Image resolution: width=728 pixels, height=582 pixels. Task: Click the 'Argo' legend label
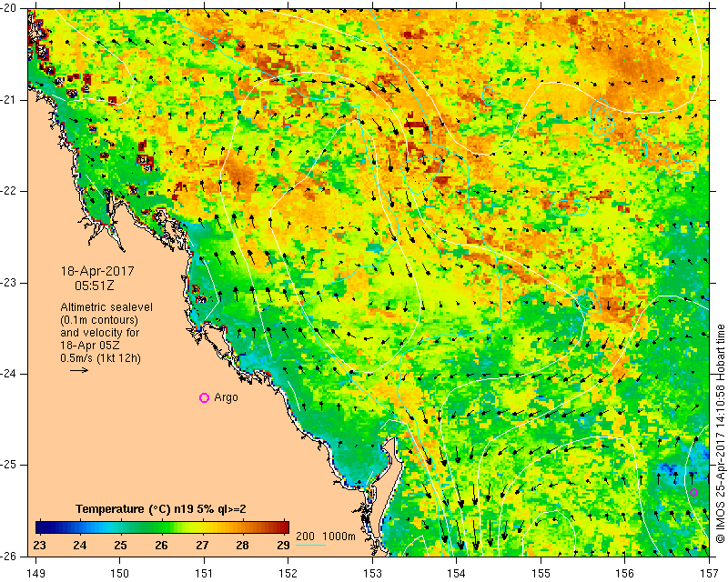(226, 397)
